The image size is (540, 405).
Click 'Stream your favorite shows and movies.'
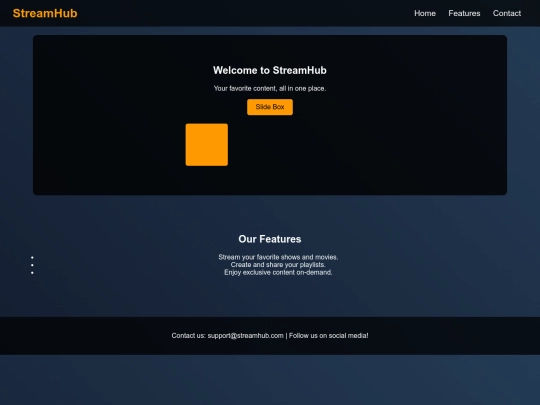pos(278,257)
